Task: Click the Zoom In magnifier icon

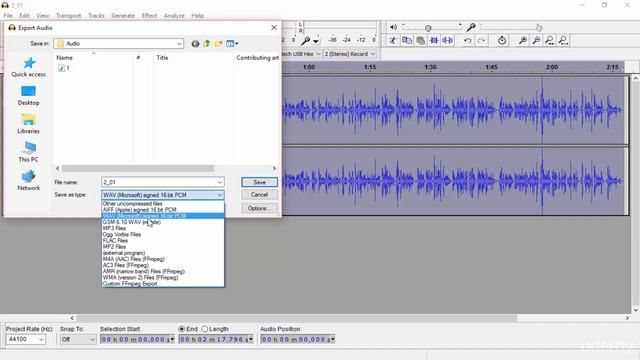Action: click(522, 40)
